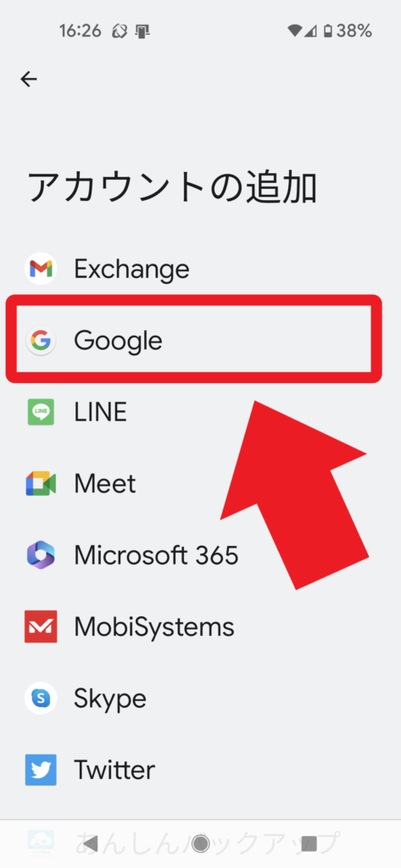The height and width of the screenshot is (868, 401).
Task: Tap the red MobiSystems icon
Action: click(x=41, y=626)
